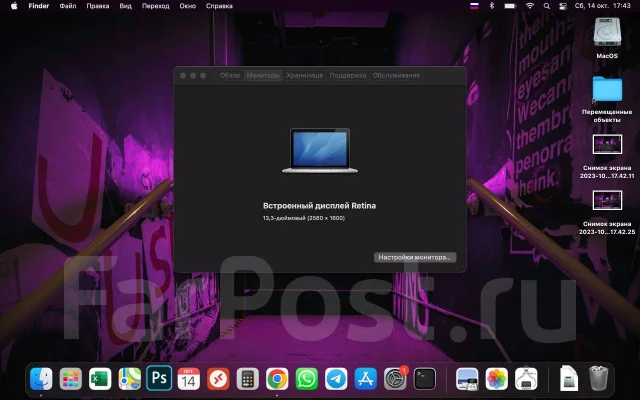This screenshot has width=640, height=400.
Task: Open WhatsApp from the Dock
Action: click(307, 379)
